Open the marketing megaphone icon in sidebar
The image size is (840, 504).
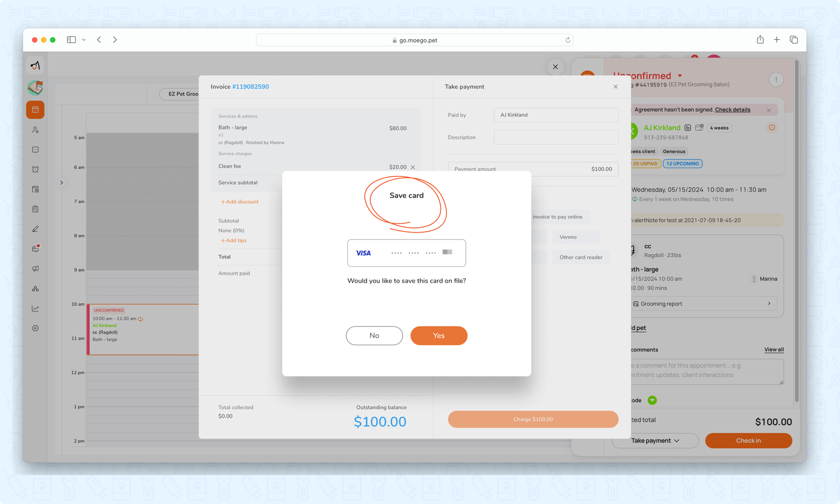[35, 268]
